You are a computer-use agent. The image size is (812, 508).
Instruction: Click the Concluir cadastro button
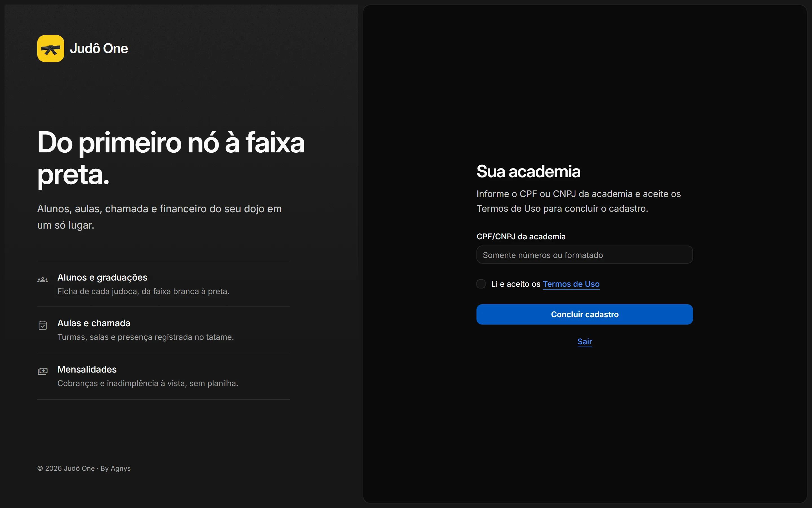pos(584,314)
